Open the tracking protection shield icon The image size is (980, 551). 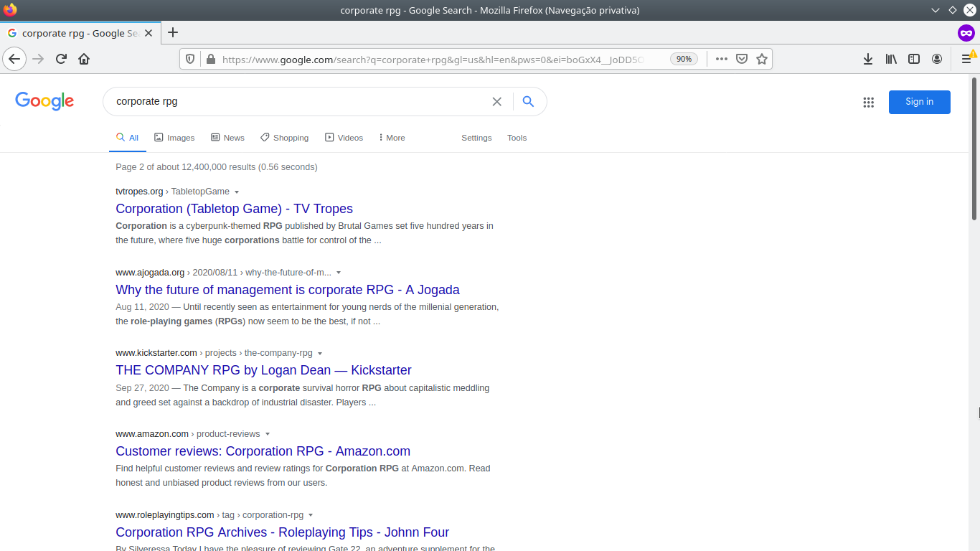pos(190,60)
